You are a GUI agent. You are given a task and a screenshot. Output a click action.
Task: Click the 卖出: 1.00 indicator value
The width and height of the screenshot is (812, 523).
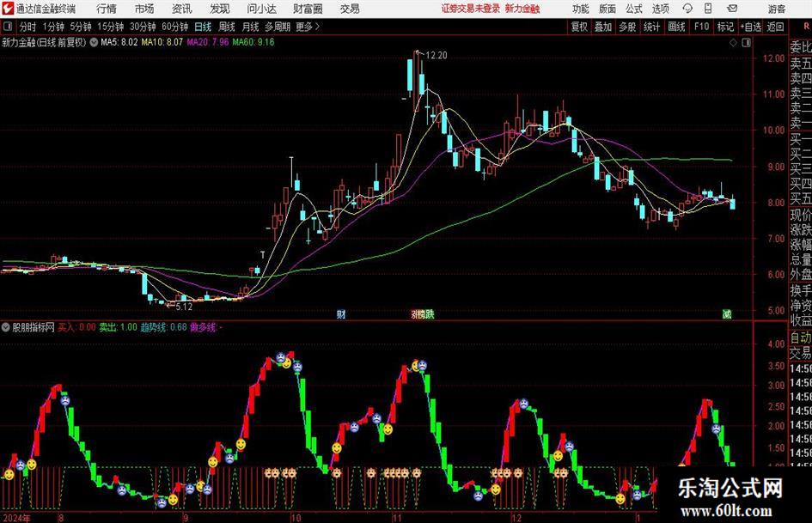(x=118, y=327)
